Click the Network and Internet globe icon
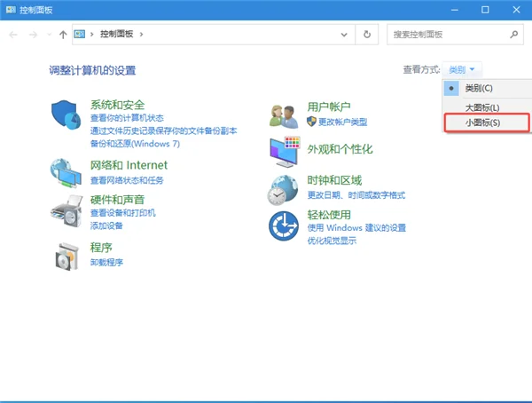The height and width of the screenshot is (403, 532). [66, 170]
